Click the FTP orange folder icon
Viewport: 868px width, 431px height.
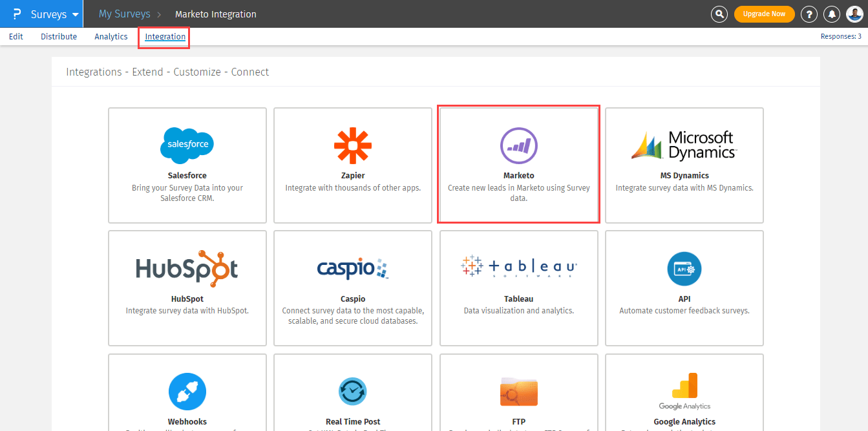click(519, 392)
